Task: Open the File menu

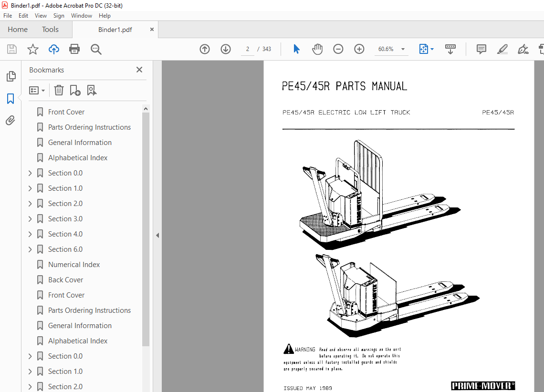Action: pos(8,16)
